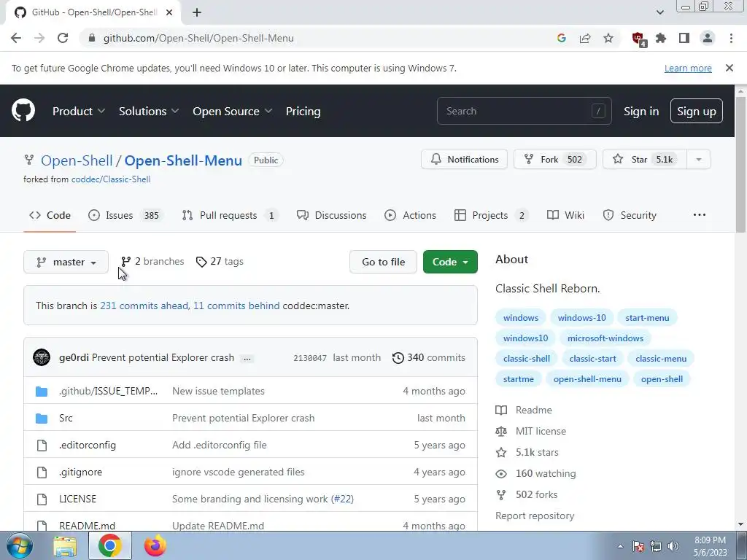
Task: Open the green Code dropdown
Action: pos(450,262)
